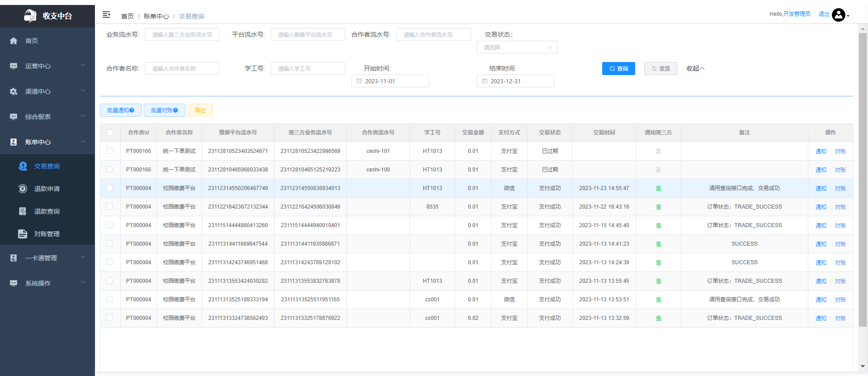Click the magnifier icon on 查询 button

[612, 69]
